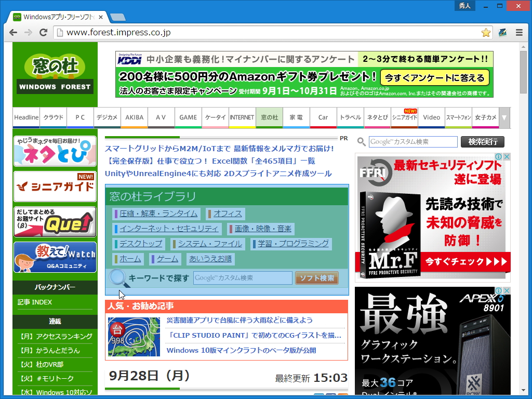
Task: Open the 教えて!Watch Q&A banner
Action: pyautogui.click(x=55, y=257)
